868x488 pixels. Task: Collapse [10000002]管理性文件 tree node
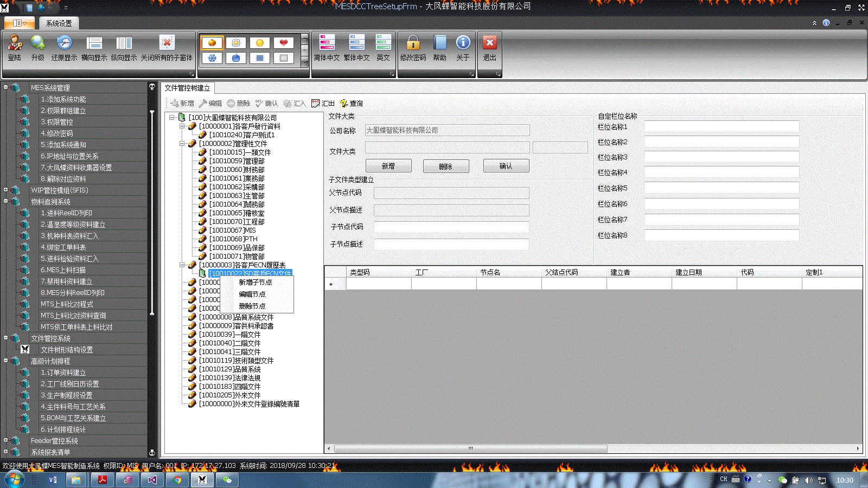182,144
